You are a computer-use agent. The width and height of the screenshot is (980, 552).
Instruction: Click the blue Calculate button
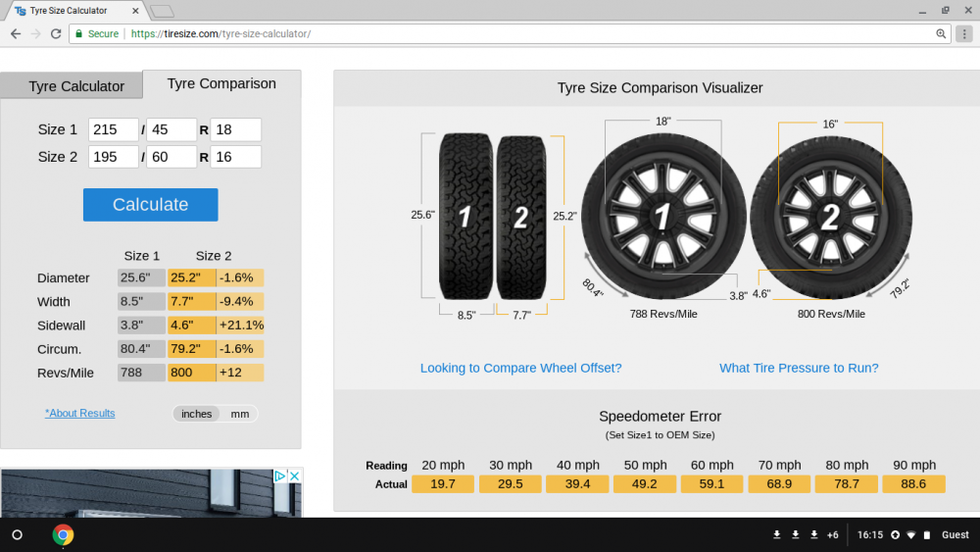tap(151, 204)
